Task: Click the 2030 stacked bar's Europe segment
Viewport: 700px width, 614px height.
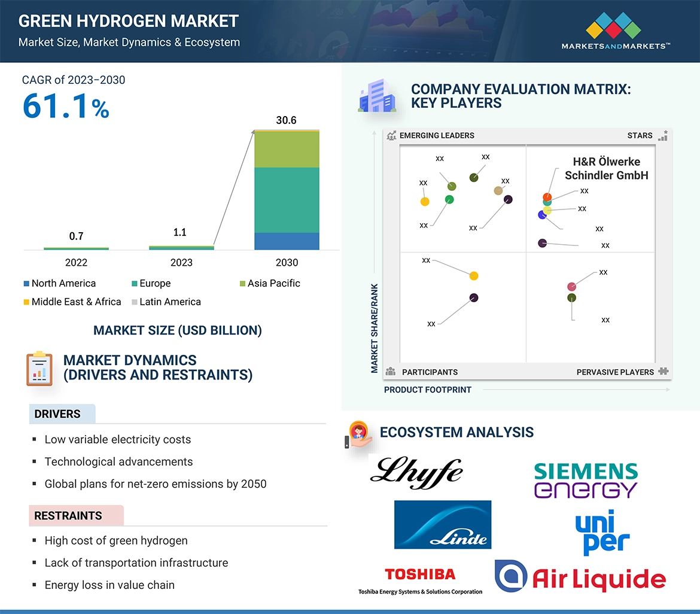Action: [x=287, y=200]
